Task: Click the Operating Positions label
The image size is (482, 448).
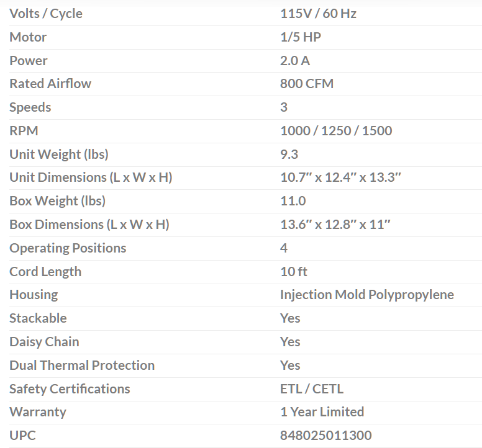Action: tap(68, 248)
